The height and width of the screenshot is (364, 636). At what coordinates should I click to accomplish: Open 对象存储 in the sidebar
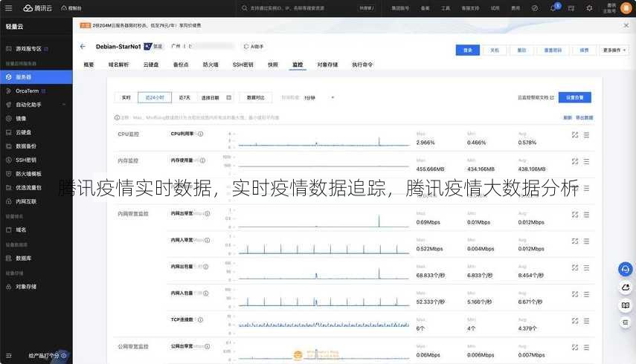pyautogui.click(x=26, y=286)
